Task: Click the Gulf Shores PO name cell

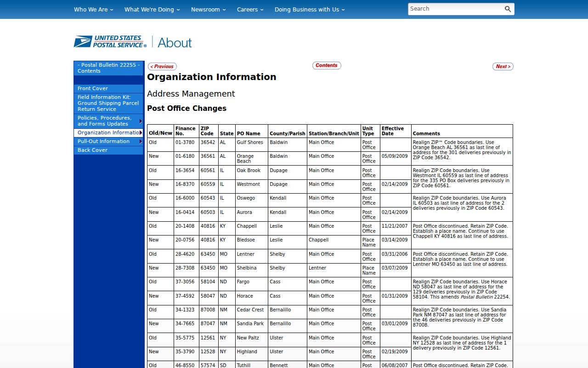Action: (x=251, y=144)
